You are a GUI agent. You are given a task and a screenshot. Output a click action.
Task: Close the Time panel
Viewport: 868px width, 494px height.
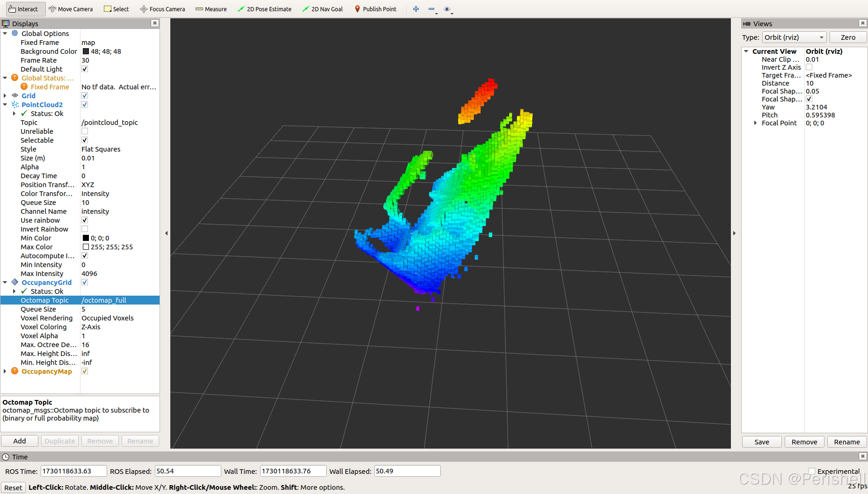click(862, 456)
